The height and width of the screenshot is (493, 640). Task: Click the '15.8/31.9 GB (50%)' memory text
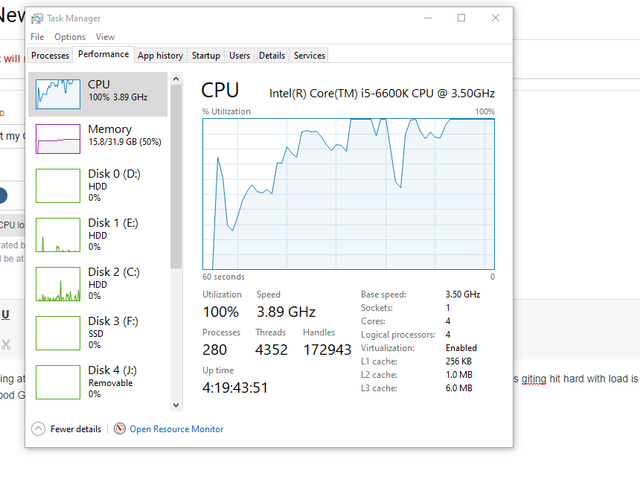tap(125, 142)
